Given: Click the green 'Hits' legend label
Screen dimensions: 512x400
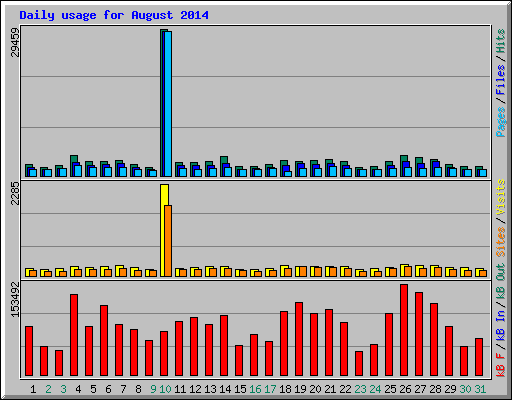Looking at the screenshot, I should [x=501, y=41].
